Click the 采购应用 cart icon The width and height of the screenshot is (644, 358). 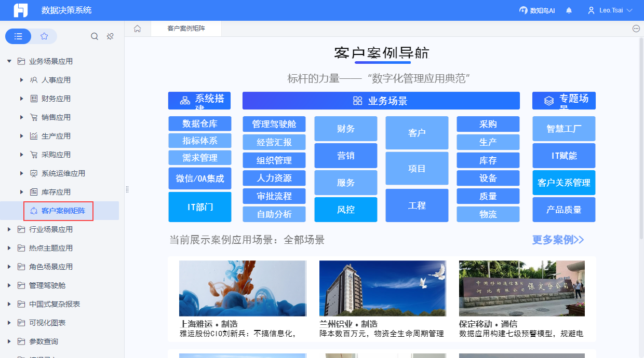point(34,155)
